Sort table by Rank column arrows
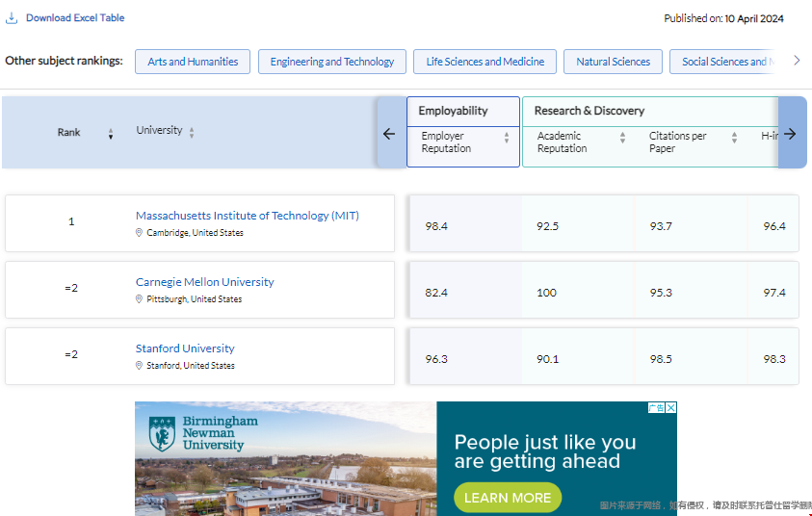 [x=111, y=134]
